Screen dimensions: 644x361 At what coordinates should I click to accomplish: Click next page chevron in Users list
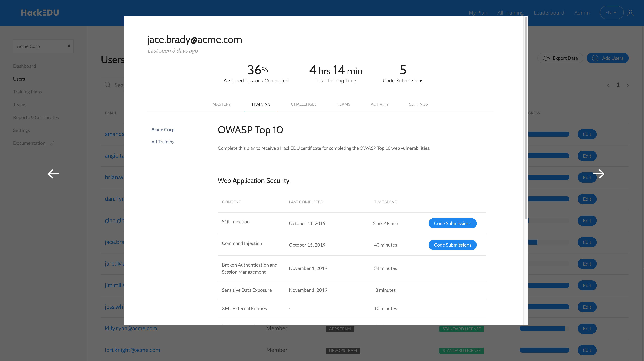tap(627, 85)
